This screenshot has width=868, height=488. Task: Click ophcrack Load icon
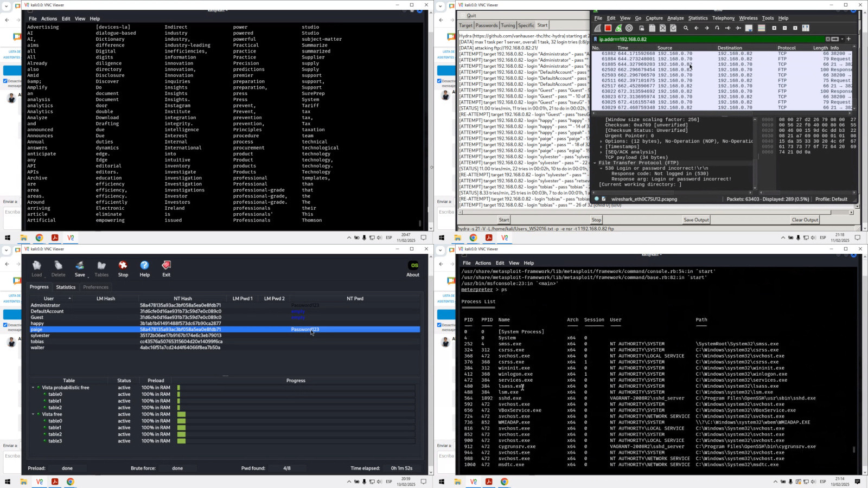click(37, 268)
